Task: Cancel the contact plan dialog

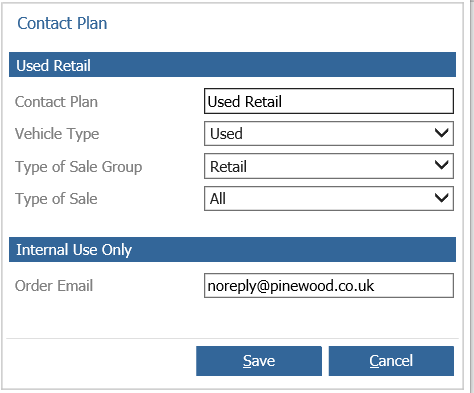Action: (x=391, y=361)
